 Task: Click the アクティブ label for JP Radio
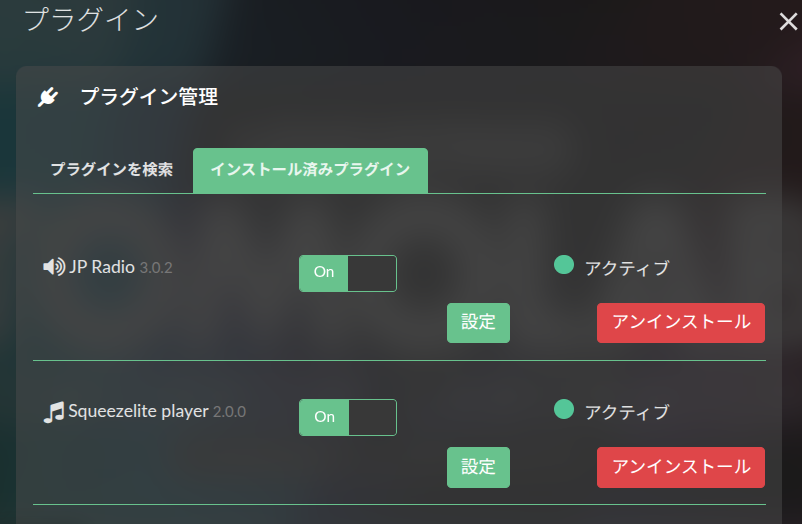(627, 267)
